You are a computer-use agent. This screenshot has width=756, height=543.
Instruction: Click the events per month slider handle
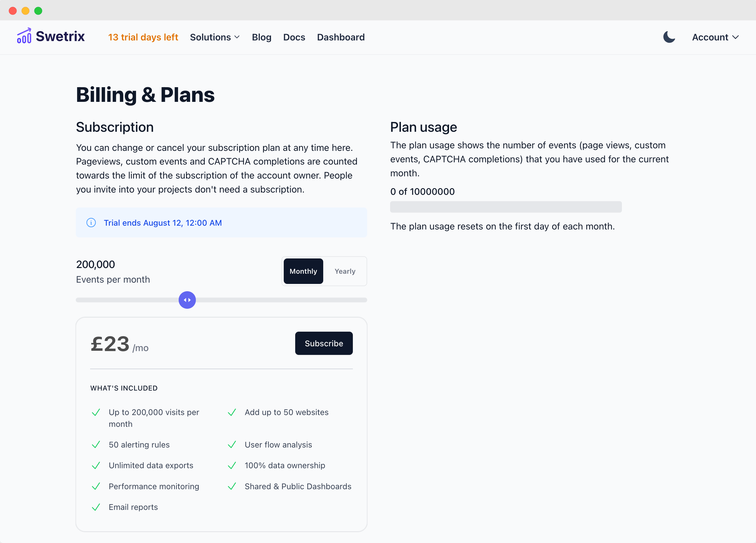point(187,300)
